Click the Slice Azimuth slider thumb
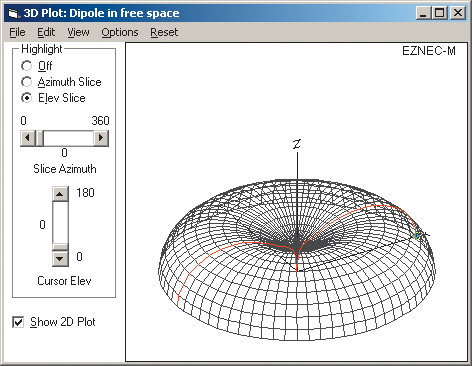472x366 pixels. coord(40,138)
